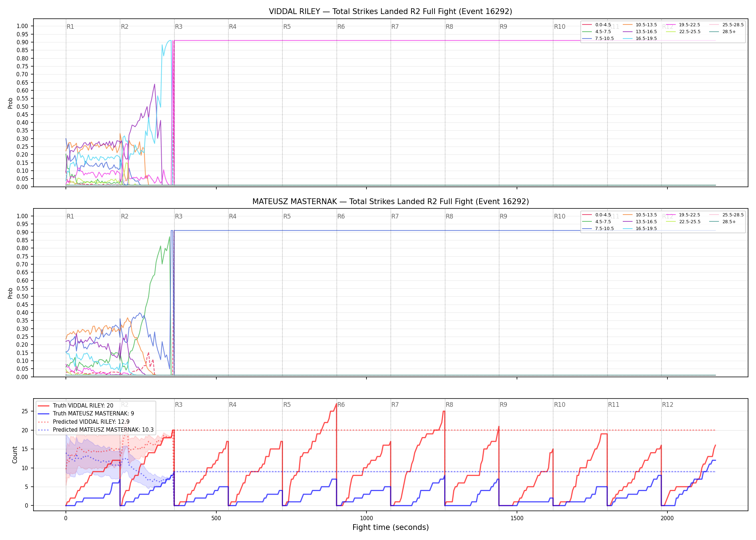Click the Truth VIDDAL RILEY: 20 legend entry
The image size is (756, 540).
(75, 406)
